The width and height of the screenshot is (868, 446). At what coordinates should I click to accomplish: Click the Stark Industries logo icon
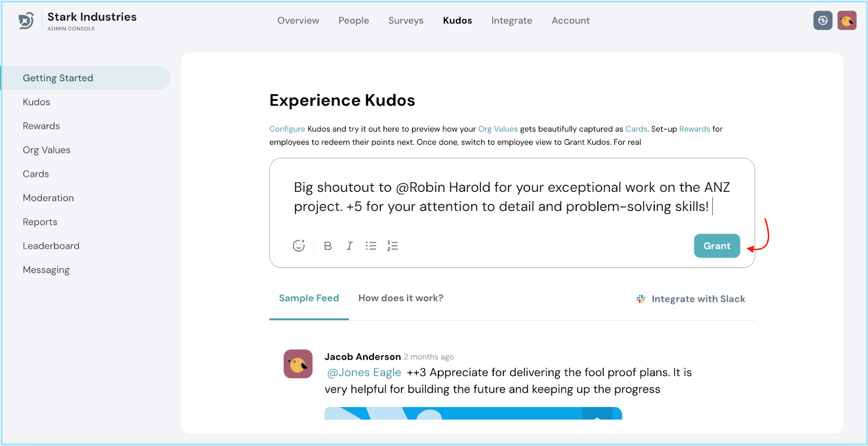(x=26, y=21)
